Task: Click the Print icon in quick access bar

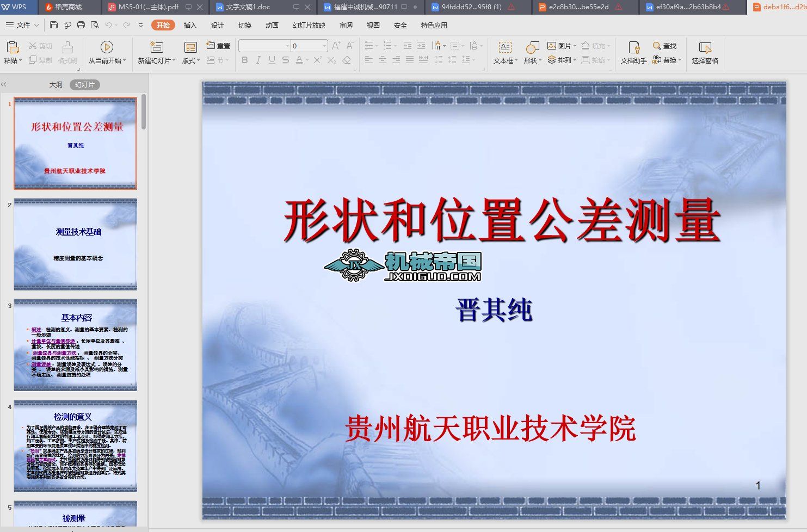Action: (x=81, y=25)
